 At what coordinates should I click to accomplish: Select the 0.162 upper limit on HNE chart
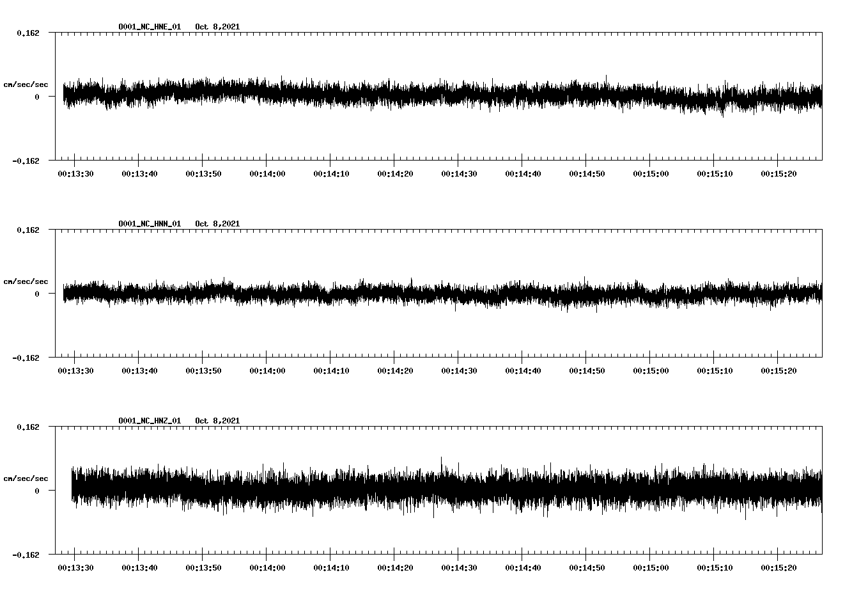coord(27,33)
